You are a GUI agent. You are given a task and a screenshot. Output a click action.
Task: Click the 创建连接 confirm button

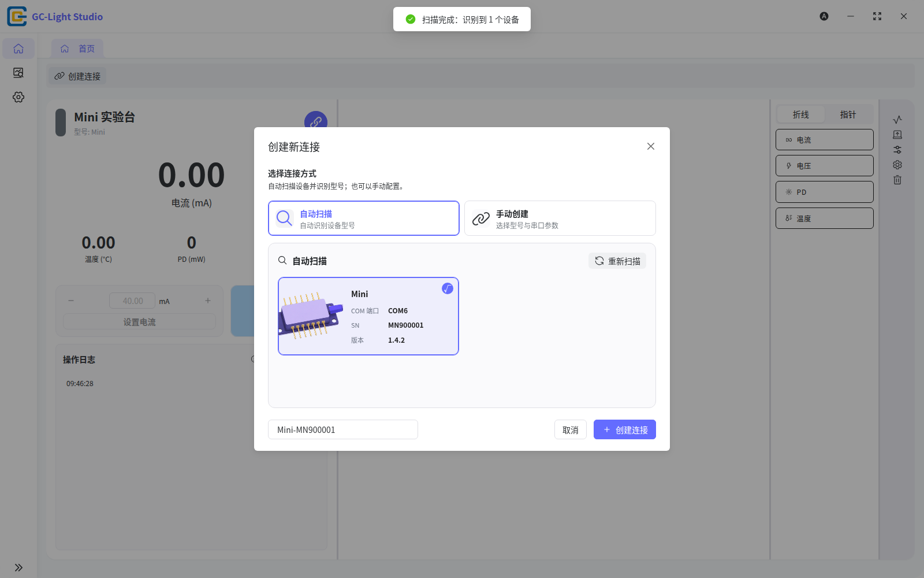click(625, 429)
